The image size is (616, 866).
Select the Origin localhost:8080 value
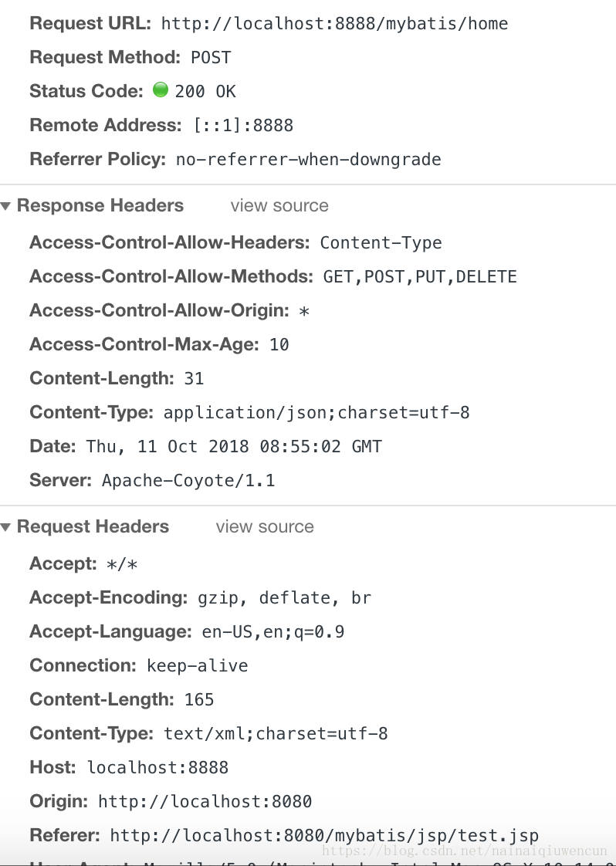coord(205,801)
